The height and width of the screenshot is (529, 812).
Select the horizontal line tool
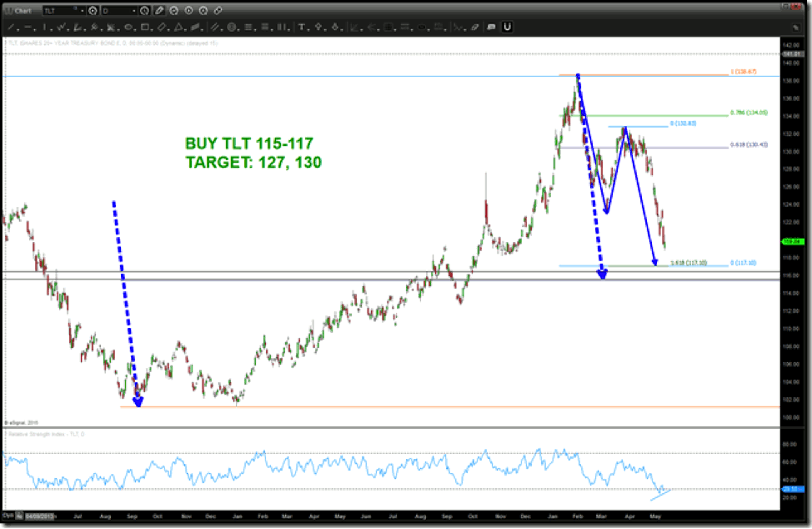coord(28,28)
